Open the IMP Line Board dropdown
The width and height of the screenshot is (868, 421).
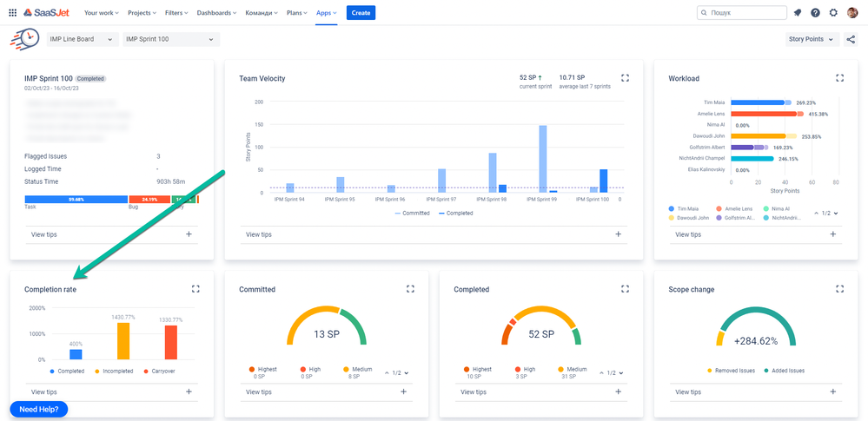pos(82,39)
